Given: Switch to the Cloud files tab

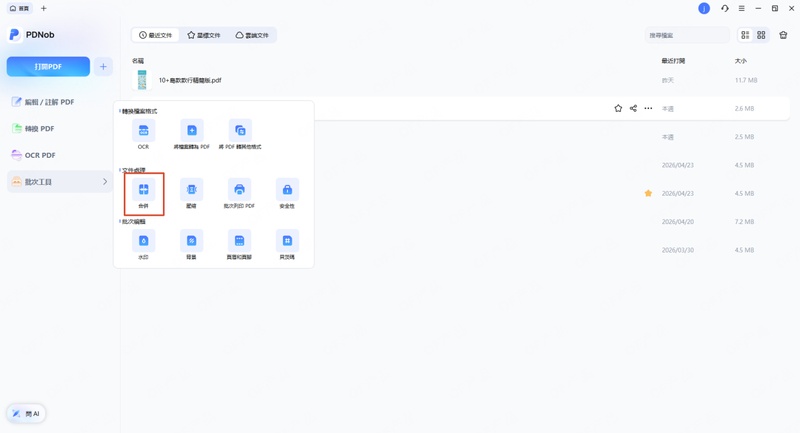Looking at the screenshot, I should (x=252, y=35).
